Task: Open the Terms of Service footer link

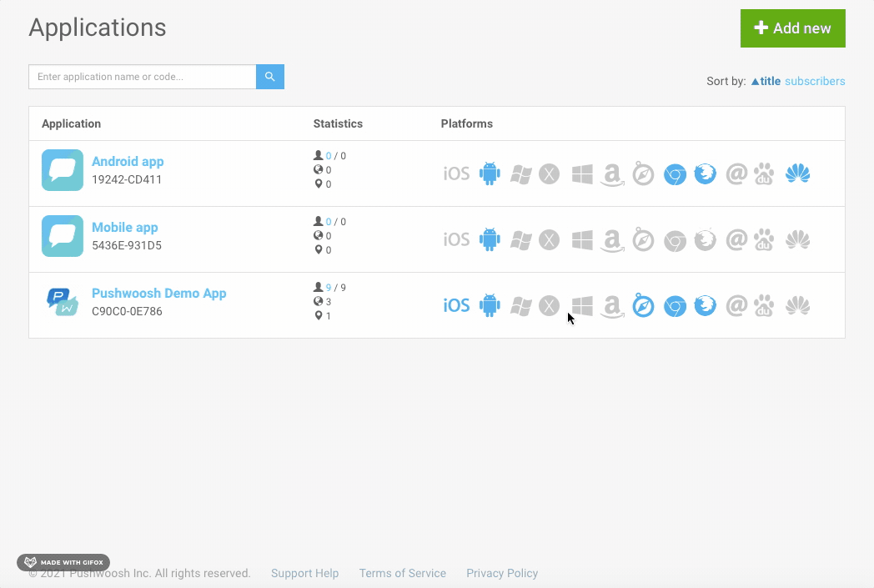Action: click(402, 574)
